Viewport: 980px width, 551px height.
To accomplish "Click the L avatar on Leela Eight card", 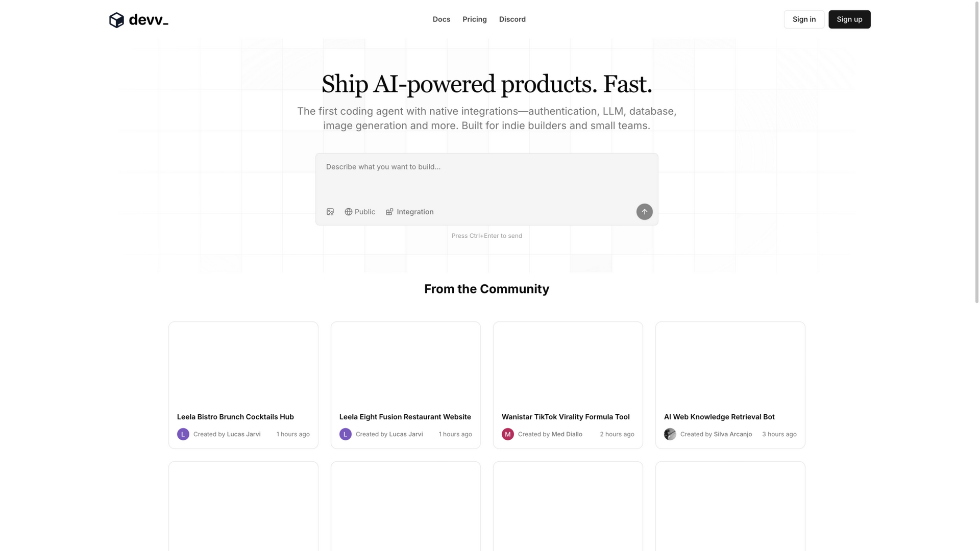I will pos(346,434).
